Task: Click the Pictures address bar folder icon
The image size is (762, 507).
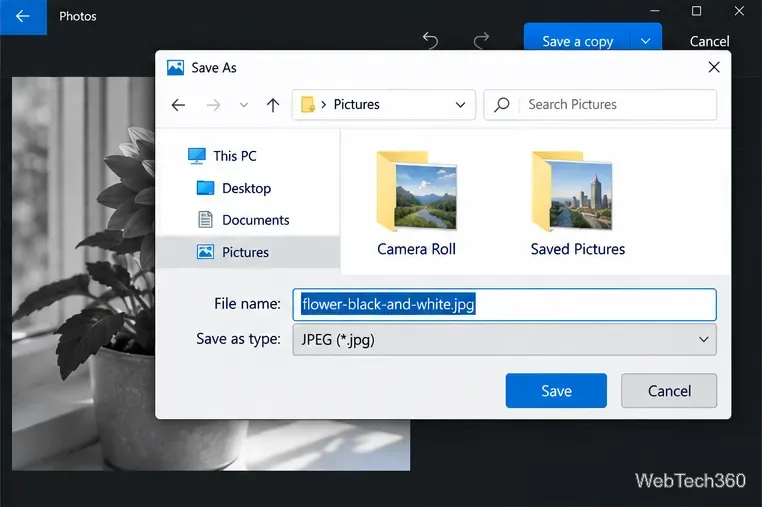Action: tap(308, 105)
